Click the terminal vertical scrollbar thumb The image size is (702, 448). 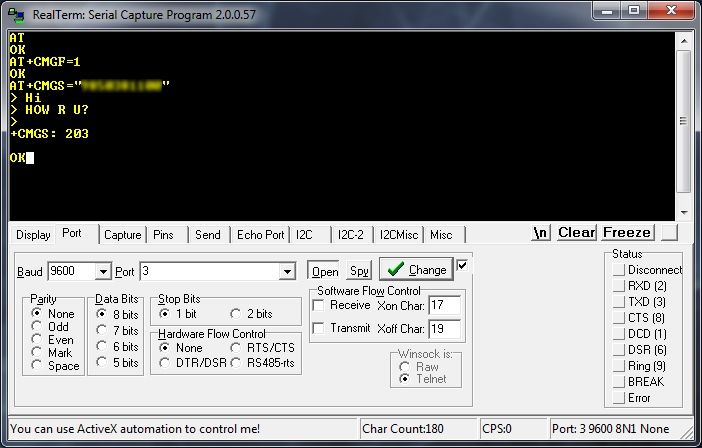(684, 121)
